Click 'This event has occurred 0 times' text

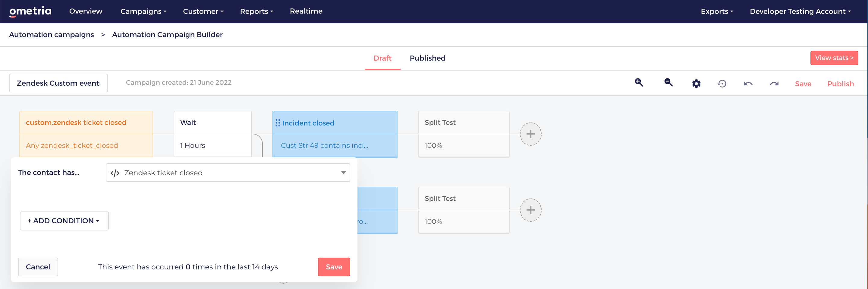188,267
